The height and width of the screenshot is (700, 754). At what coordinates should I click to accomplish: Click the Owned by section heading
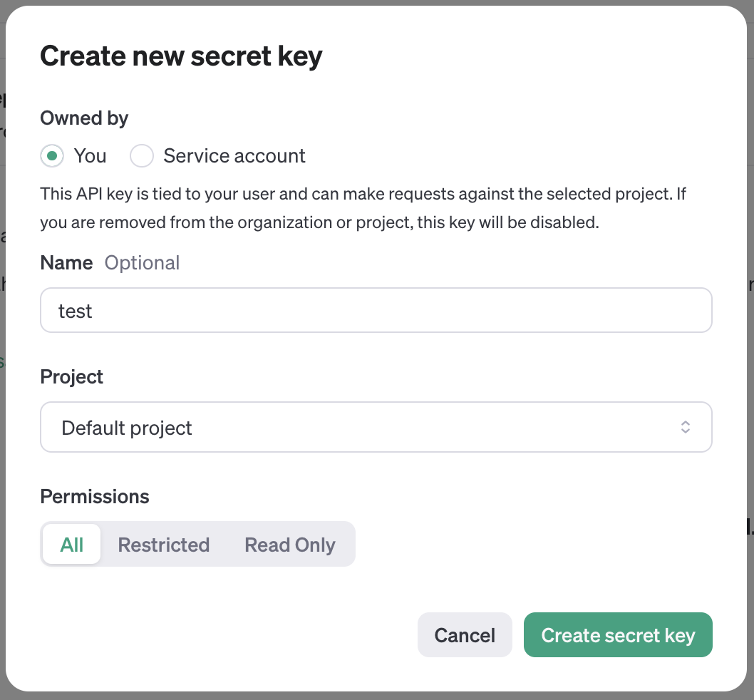click(x=83, y=118)
